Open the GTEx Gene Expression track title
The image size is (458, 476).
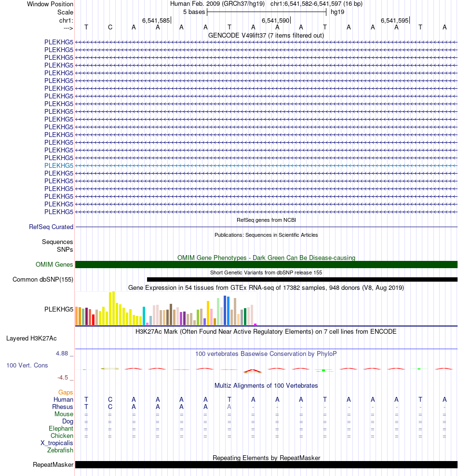[x=266, y=287]
